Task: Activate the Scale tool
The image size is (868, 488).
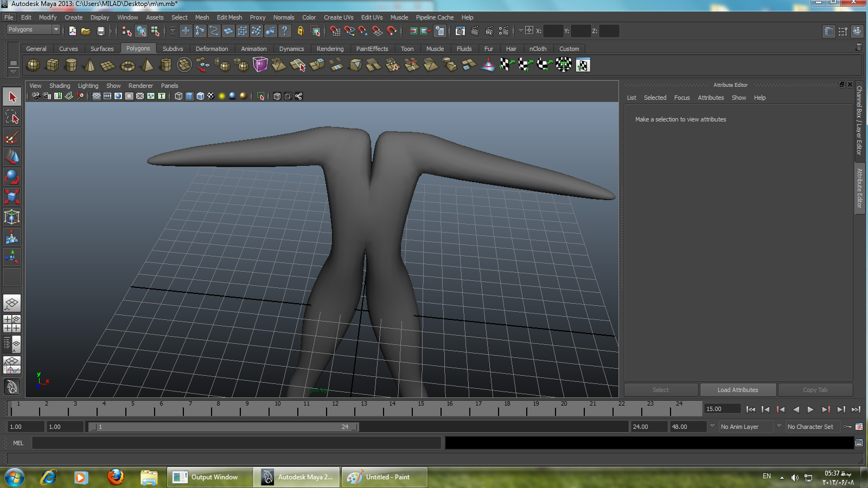Action: [12, 197]
